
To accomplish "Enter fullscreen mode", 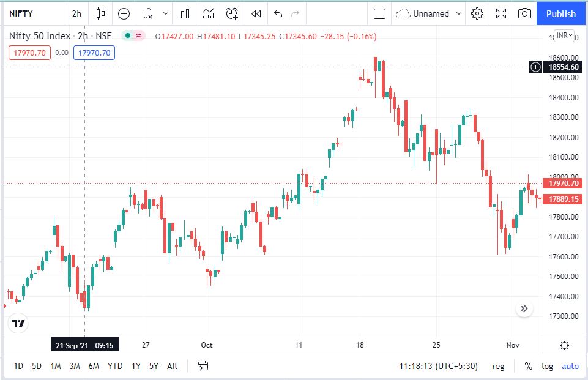I will pyautogui.click(x=501, y=14).
